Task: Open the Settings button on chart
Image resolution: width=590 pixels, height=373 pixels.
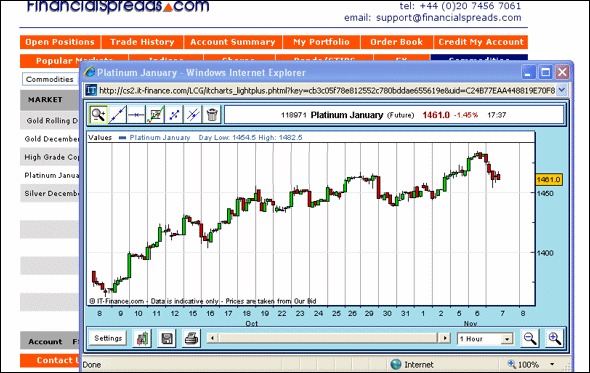Action: pos(108,338)
